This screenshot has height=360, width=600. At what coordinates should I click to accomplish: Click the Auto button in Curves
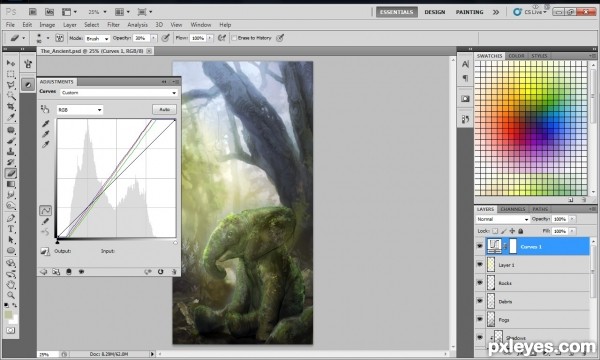tap(165, 109)
